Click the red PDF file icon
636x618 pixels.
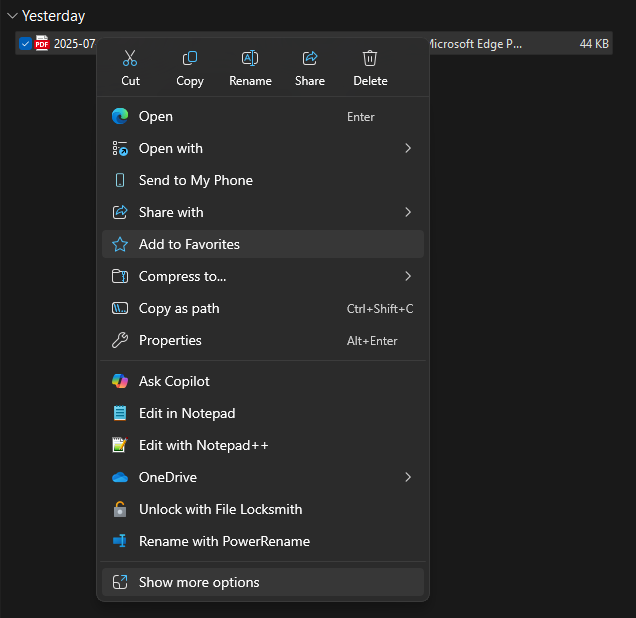point(42,43)
